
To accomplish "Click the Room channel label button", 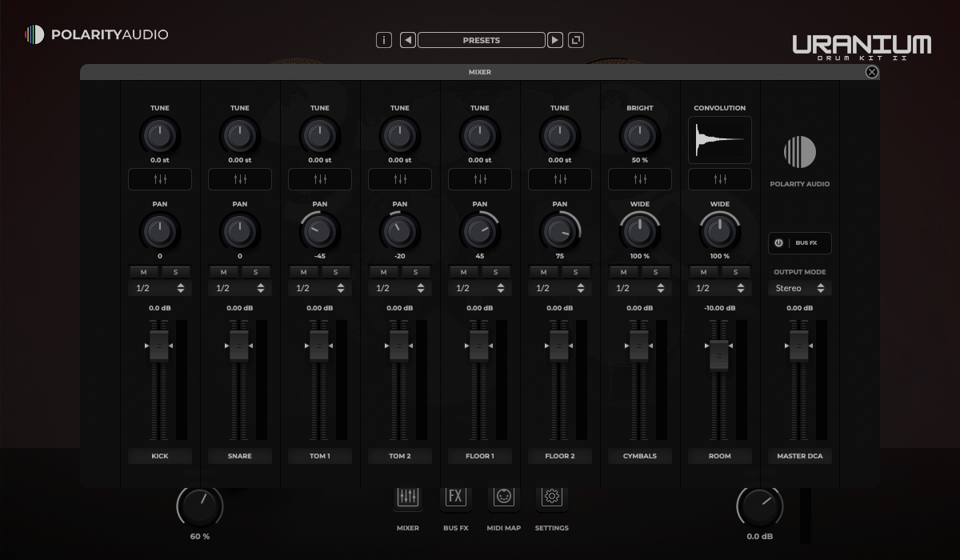I will pos(720,456).
